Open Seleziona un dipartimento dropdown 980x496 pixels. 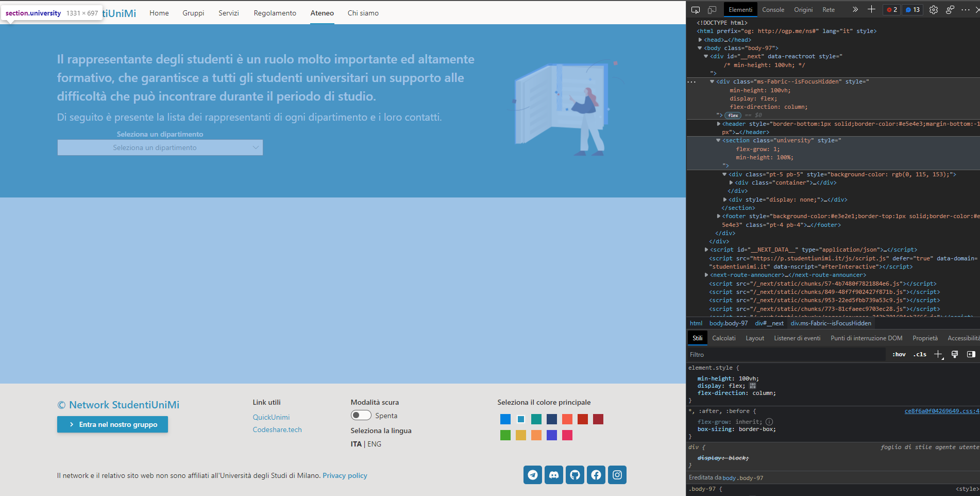point(160,147)
